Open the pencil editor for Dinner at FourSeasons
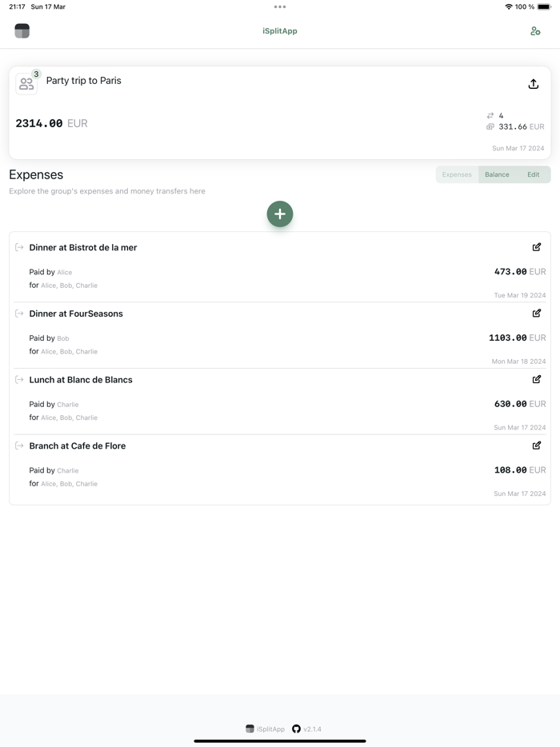560x747 pixels. 537,314
